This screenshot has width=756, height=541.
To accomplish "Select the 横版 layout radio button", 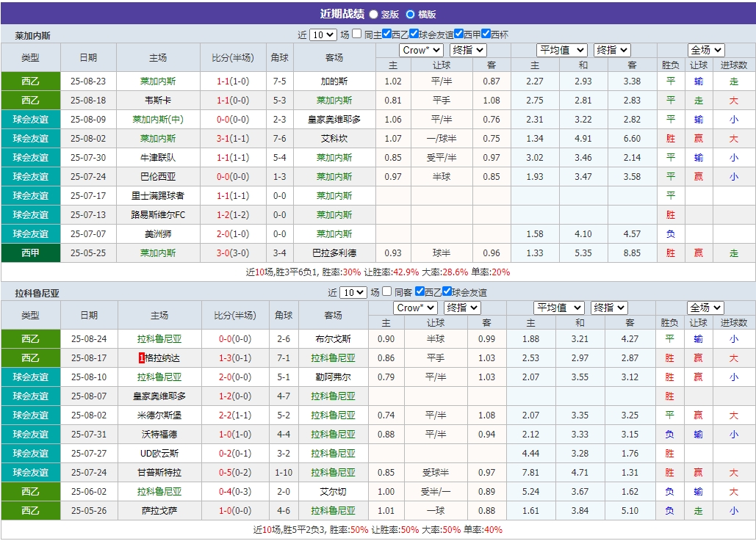I will point(408,12).
